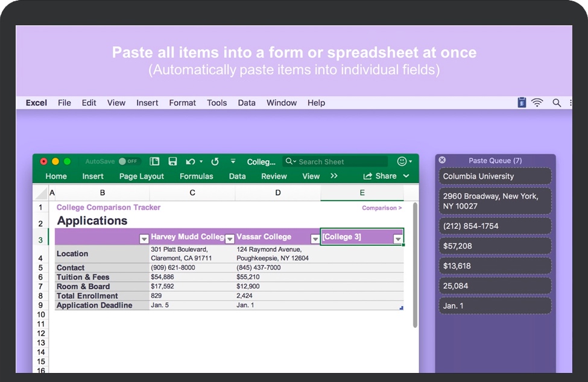The width and height of the screenshot is (588, 382).
Task: Open the Format menu in menu bar
Action: tap(182, 103)
